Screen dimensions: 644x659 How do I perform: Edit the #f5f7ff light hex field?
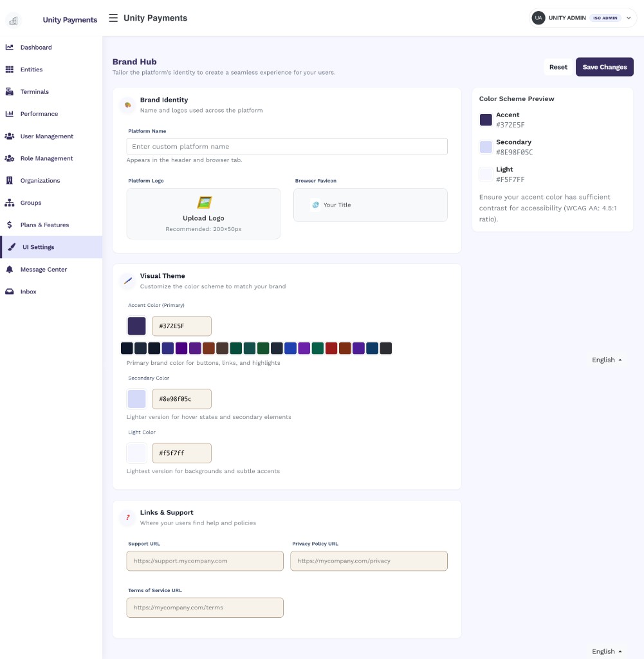coord(181,453)
